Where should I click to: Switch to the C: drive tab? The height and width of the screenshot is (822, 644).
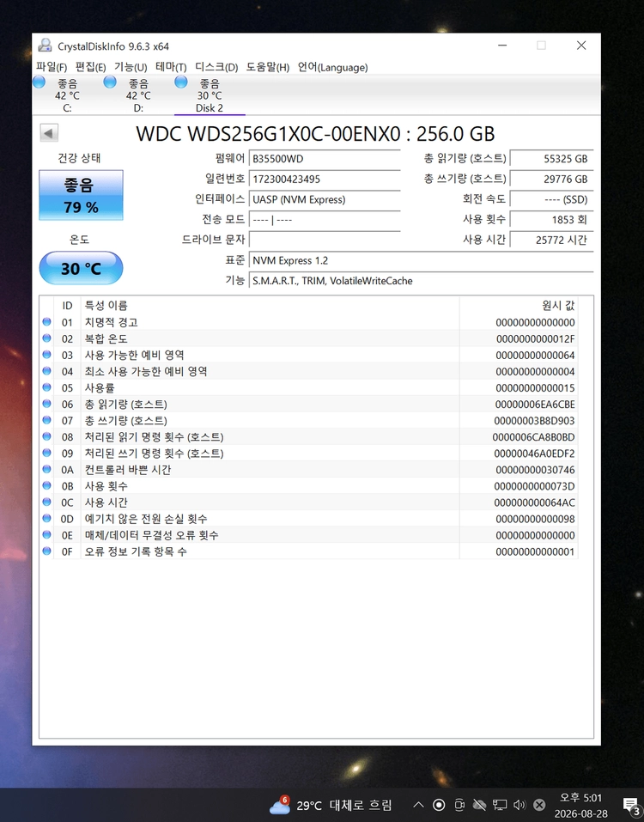point(67,95)
